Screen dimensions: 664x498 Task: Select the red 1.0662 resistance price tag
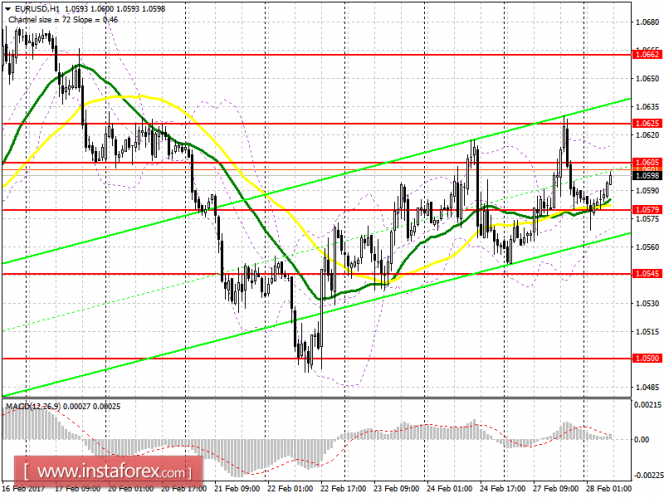tap(647, 54)
